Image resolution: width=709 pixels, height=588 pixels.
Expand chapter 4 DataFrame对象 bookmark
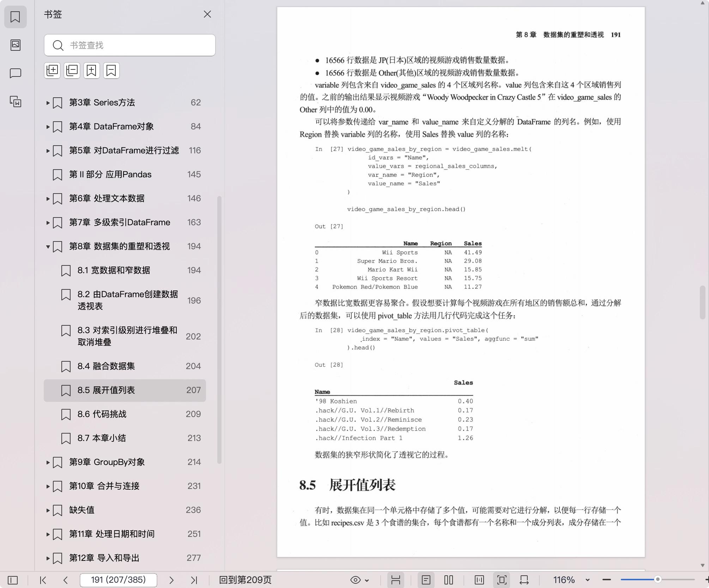click(x=48, y=127)
